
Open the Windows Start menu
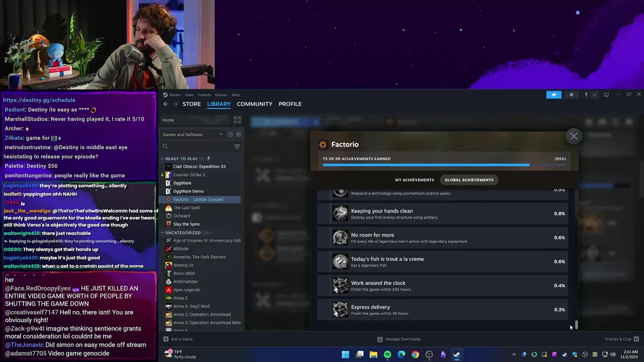coord(346,354)
